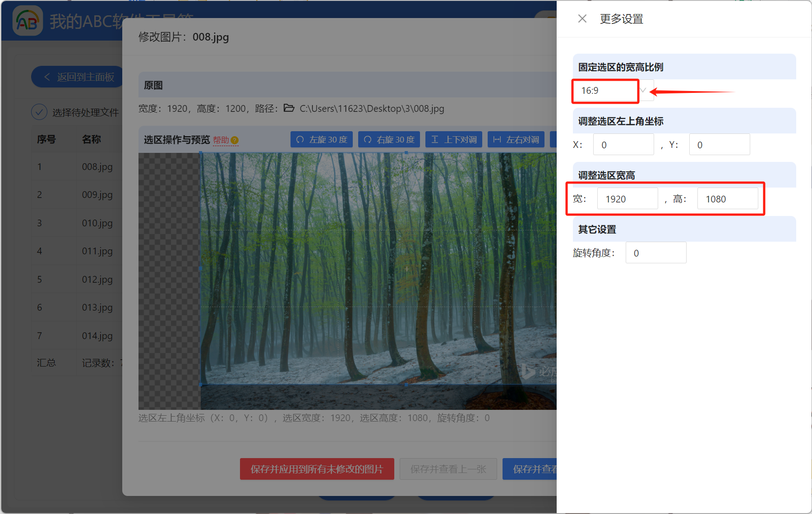Click the Y coordinate input field
812x514 pixels.
[719, 144]
